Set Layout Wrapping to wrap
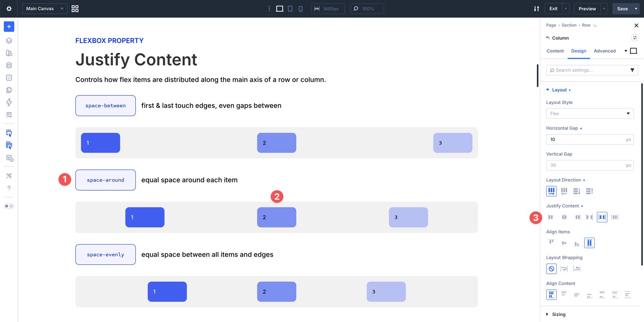This screenshot has height=322, width=644. pos(564,269)
